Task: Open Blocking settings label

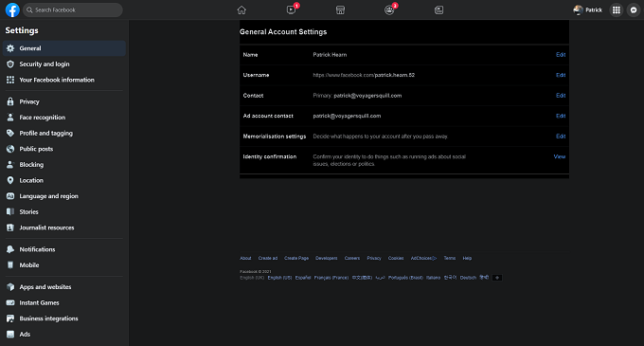Action: pos(31,164)
